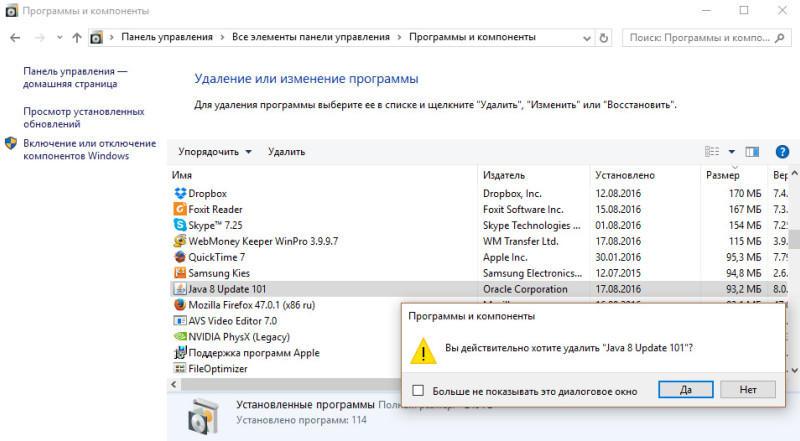Image resolution: width=800 pixels, height=441 pixels.
Task: Click the Foxit Reader program icon
Action: (x=180, y=209)
